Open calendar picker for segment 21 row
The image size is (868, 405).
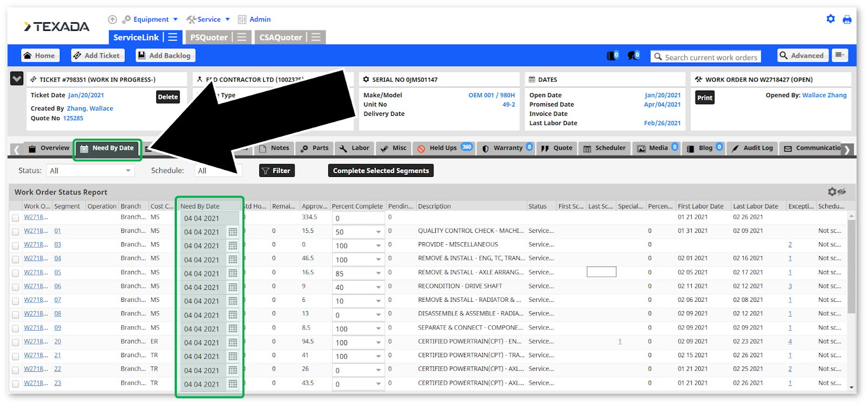pyautogui.click(x=233, y=356)
